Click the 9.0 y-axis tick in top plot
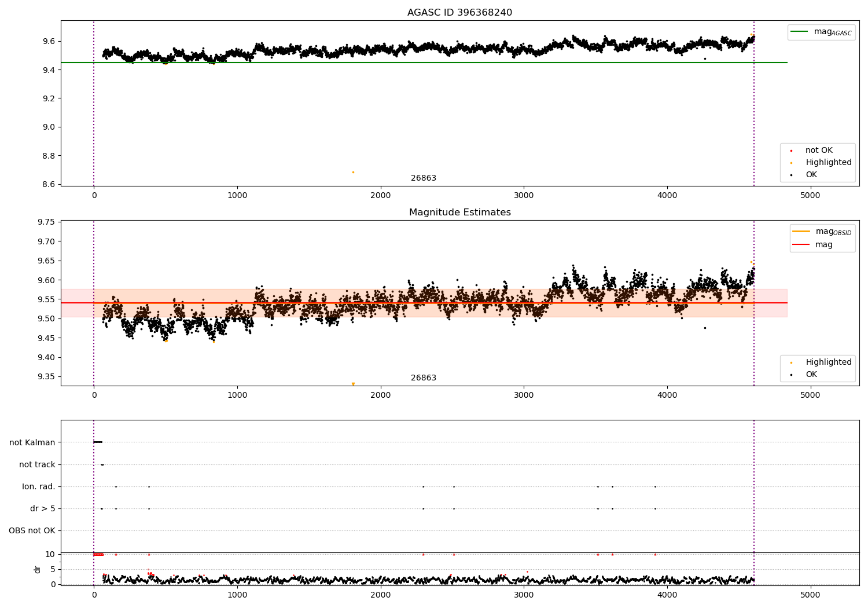 pos(49,127)
